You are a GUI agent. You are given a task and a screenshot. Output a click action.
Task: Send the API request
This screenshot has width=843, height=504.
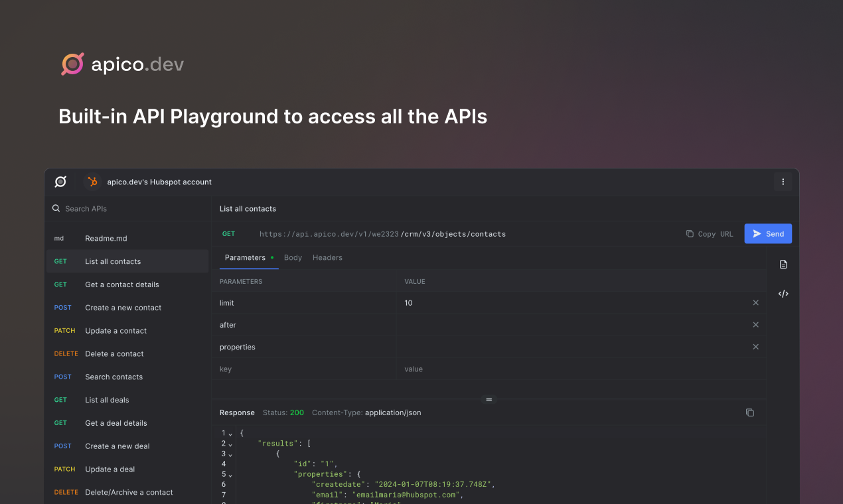click(x=768, y=233)
